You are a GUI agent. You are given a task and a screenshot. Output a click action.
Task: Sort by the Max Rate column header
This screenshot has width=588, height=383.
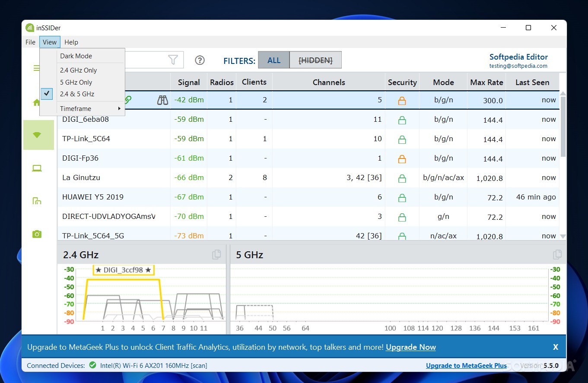pos(486,82)
